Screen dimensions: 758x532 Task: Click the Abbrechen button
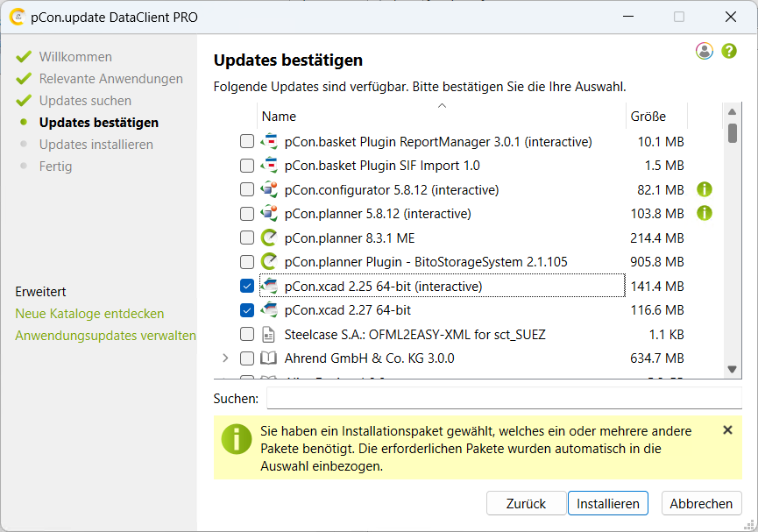(x=701, y=503)
